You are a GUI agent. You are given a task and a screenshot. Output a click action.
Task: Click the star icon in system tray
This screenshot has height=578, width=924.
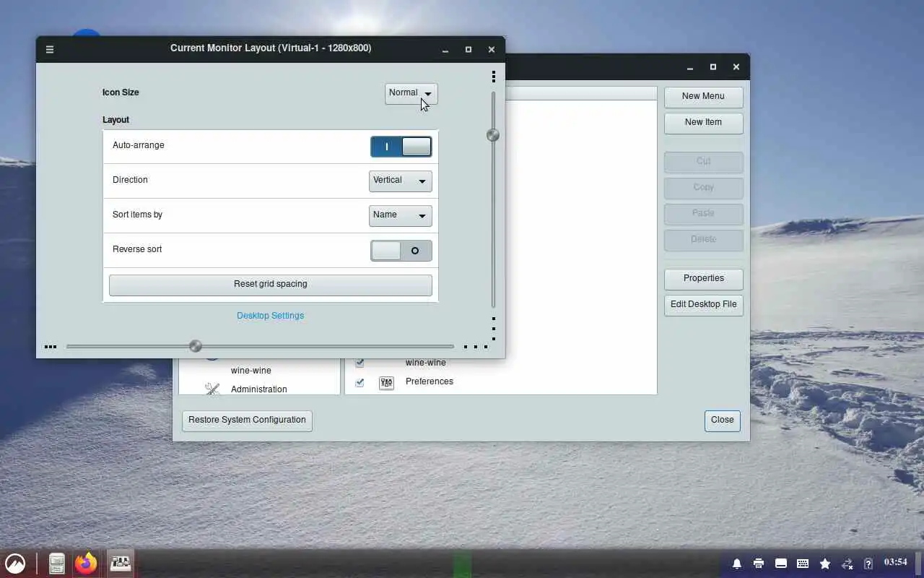(825, 564)
